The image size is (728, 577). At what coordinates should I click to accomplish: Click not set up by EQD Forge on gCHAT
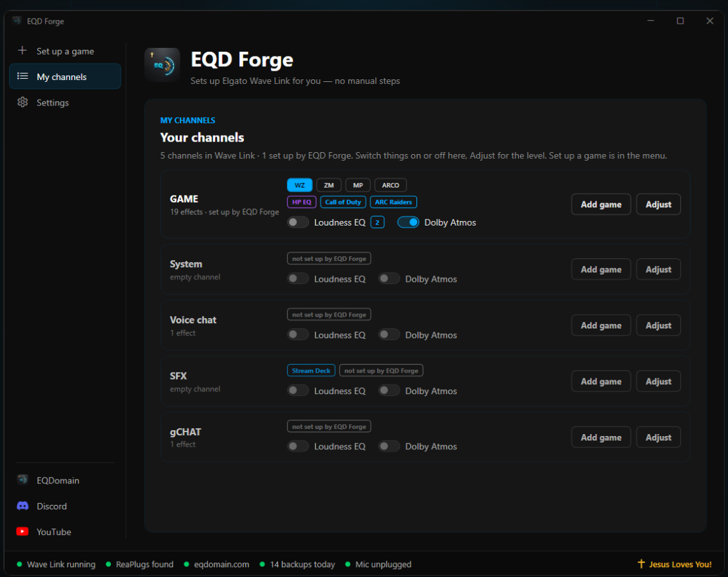pos(329,427)
